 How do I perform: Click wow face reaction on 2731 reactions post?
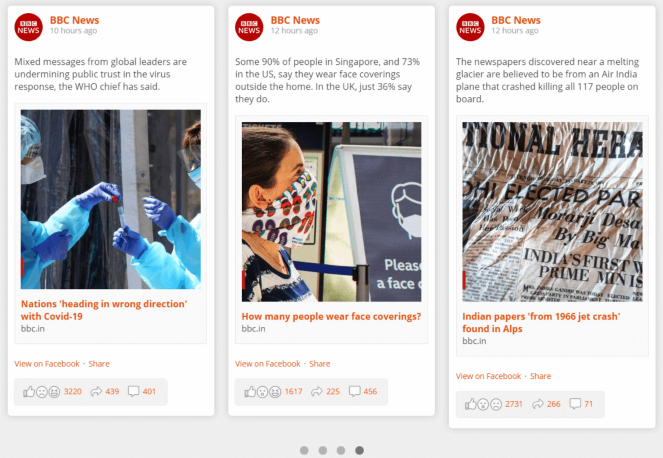(483, 405)
